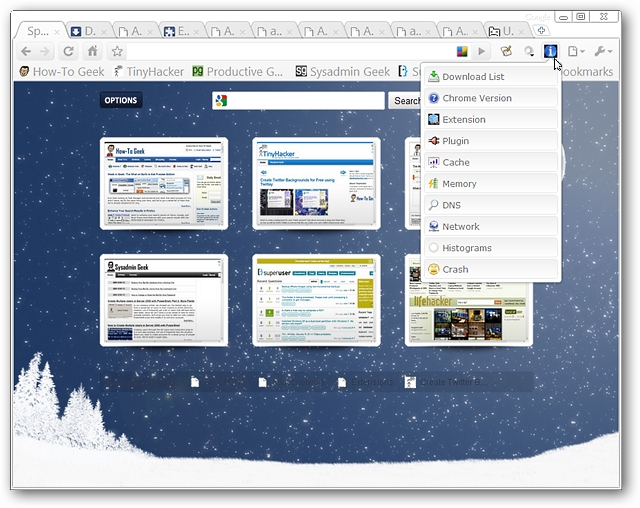Open Extensions recently closed link
This screenshot has height=508, width=640.
coord(366,382)
